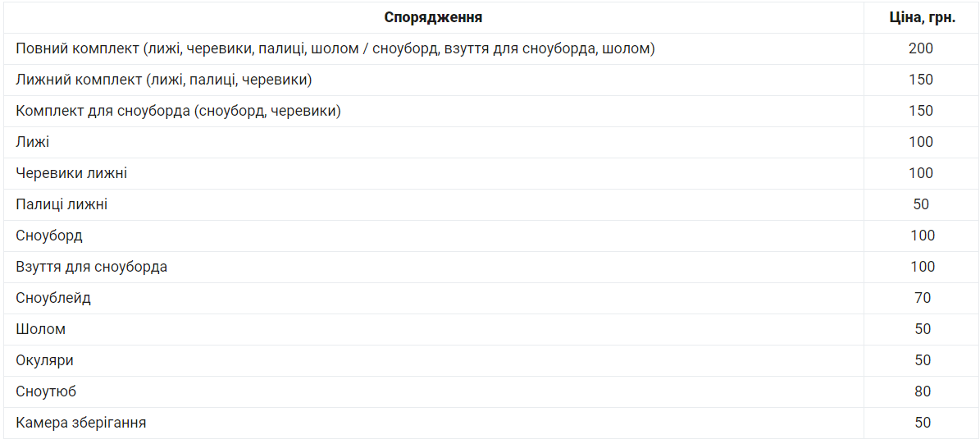The image size is (980, 444).
Task: Select the Сноублейд row label
Action: click(x=53, y=298)
